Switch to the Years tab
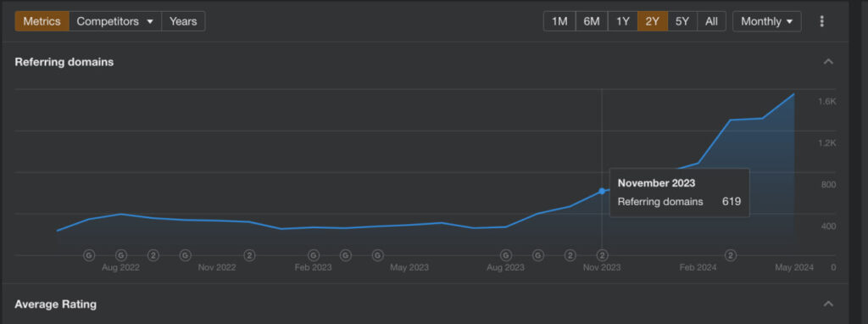Image resolution: width=868 pixels, height=324 pixels. point(183,21)
